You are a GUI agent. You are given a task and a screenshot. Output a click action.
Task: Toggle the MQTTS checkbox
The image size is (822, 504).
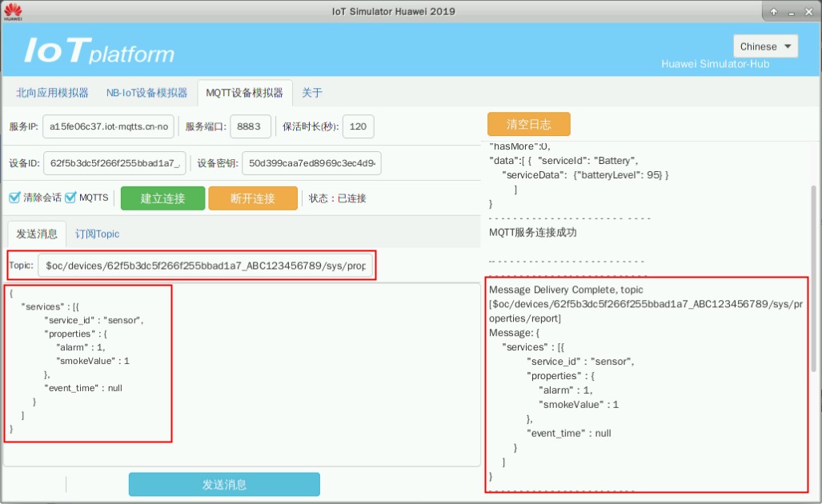click(x=70, y=198)
